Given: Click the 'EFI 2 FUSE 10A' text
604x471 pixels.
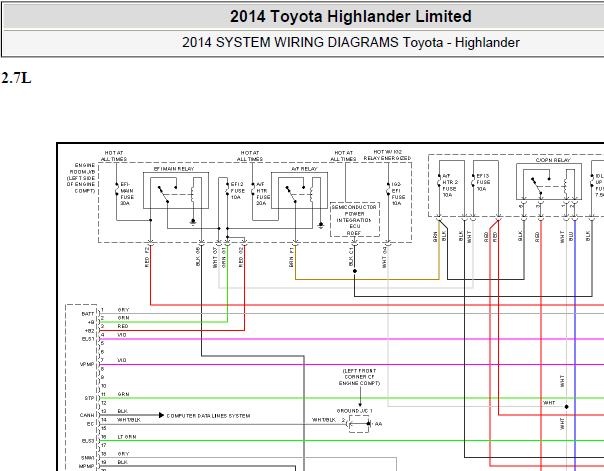Looking at the screenshot, I should click(x=238, y=191).
